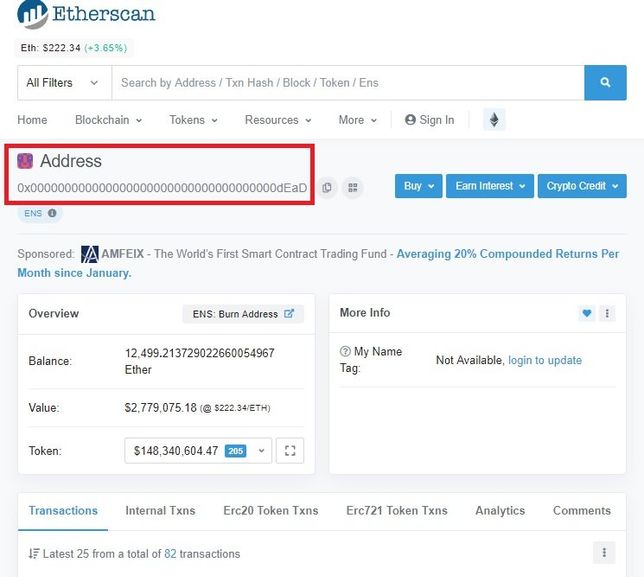Click the ENS: Burn Address button
644x577 pixels.
(x=243, y=314)
